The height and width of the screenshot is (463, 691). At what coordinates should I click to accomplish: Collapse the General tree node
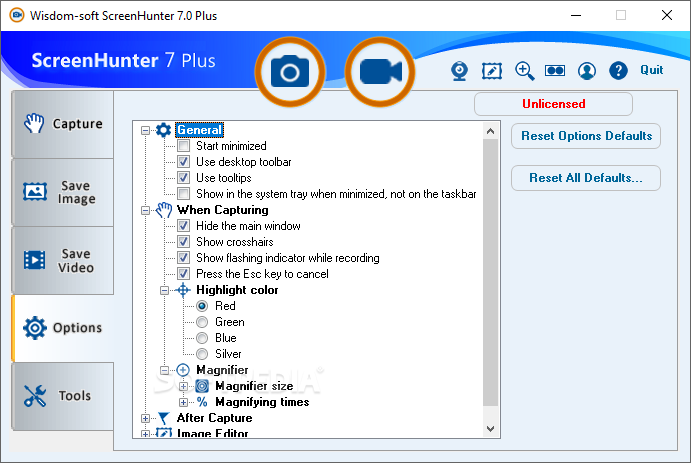pos(145,130)
